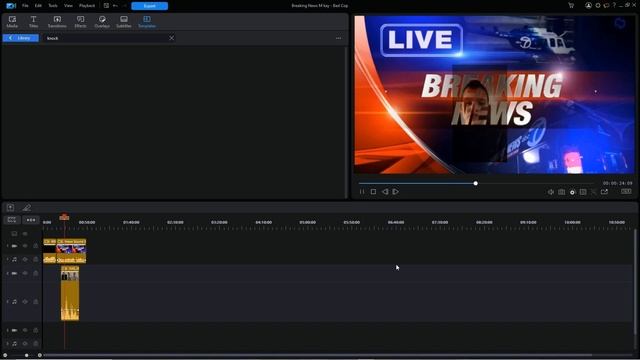Viewport: 640px width, 360px height.
Task: Click the timeline playhead marker
Action: click(x=64, y=217)
